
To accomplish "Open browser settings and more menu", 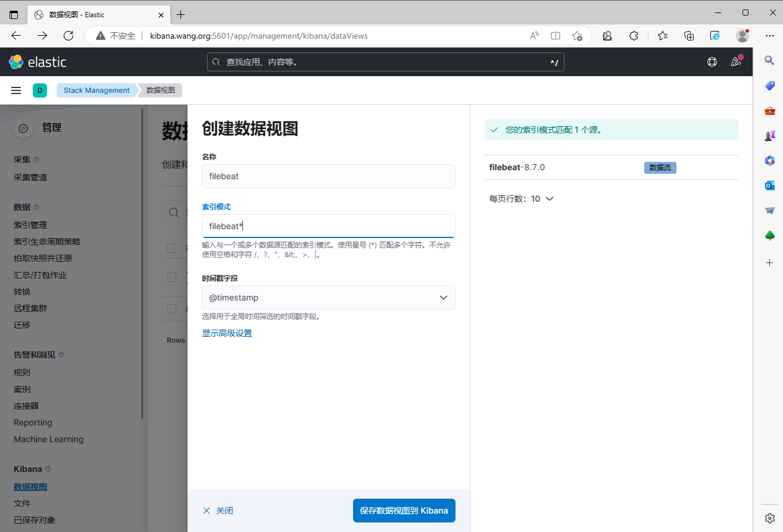I will [769, 36].
